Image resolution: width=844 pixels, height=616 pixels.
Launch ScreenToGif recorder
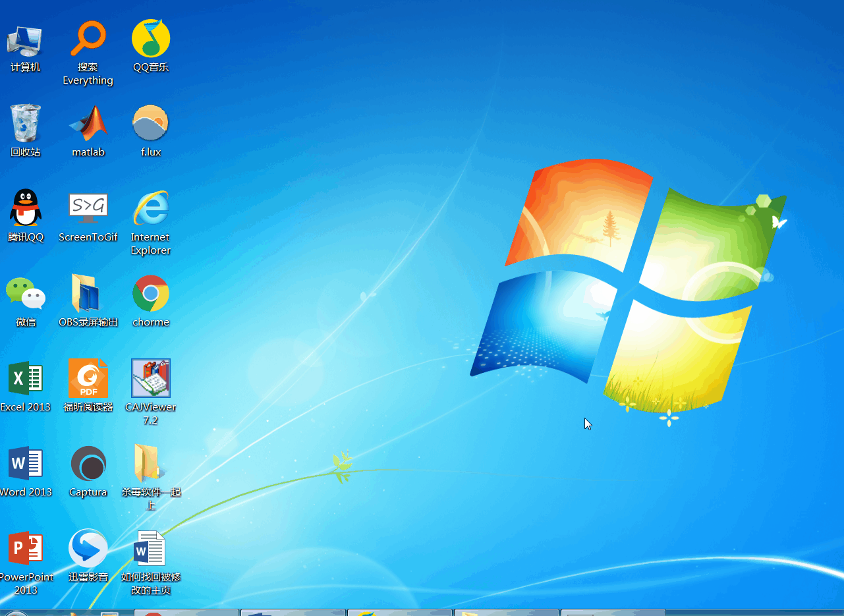tap(88, 208)
